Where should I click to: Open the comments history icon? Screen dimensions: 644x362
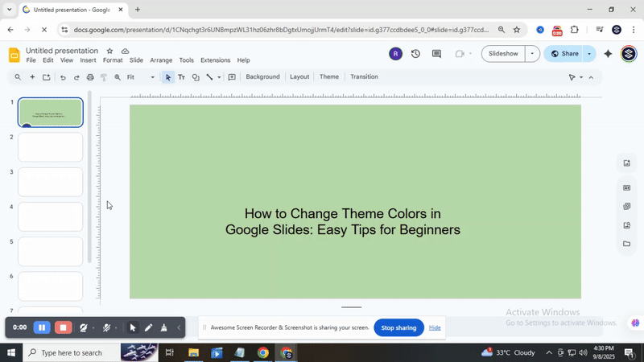click(x=436, y=54)
